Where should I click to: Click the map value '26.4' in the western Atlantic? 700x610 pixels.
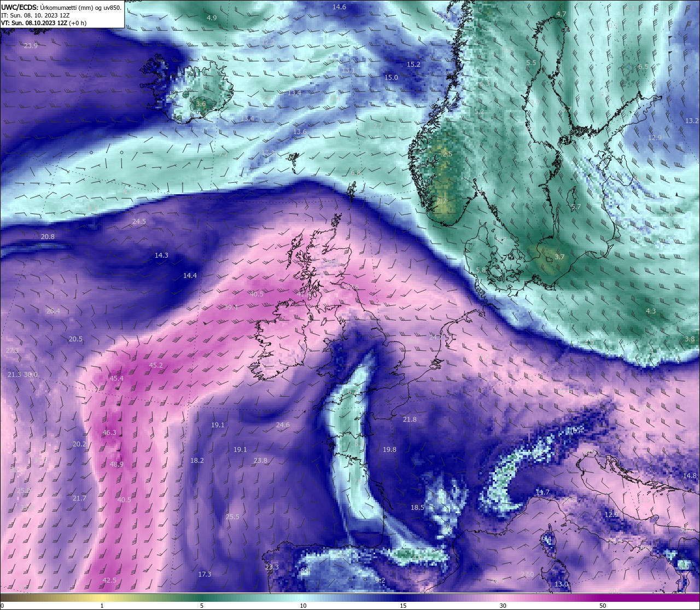[53, 311]
